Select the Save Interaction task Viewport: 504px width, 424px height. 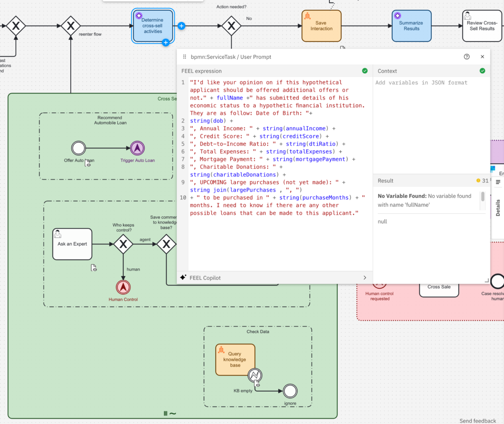(x=321, y=26)
